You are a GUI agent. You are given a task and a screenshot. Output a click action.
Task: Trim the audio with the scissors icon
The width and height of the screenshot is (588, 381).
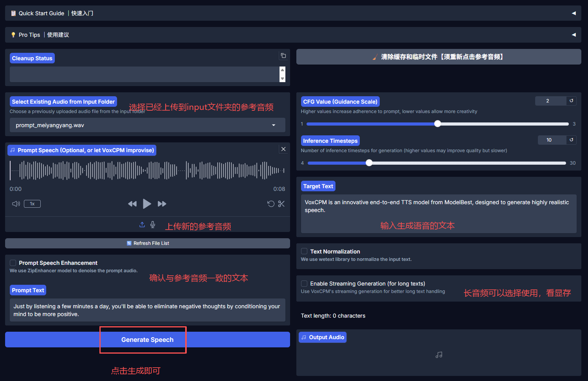[x=281, y=204]
